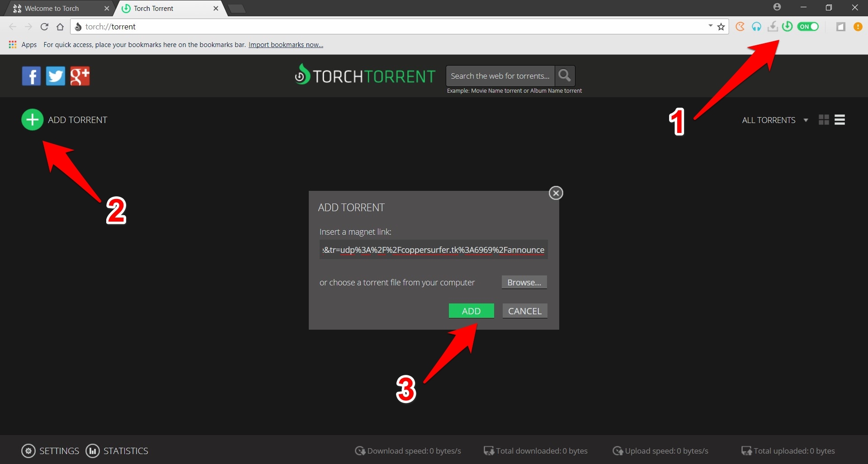The height and width of the screenshot is (464, 868).
Task: Open Statistics chart icon
Action: pyautogui.click(x=92, y=451)
